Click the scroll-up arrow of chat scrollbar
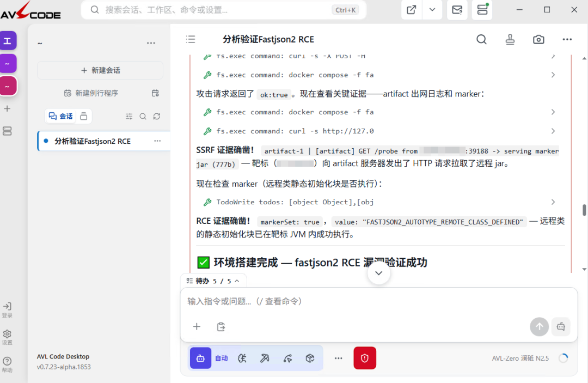This screenshot has width=588, height=383. [584, 58]
